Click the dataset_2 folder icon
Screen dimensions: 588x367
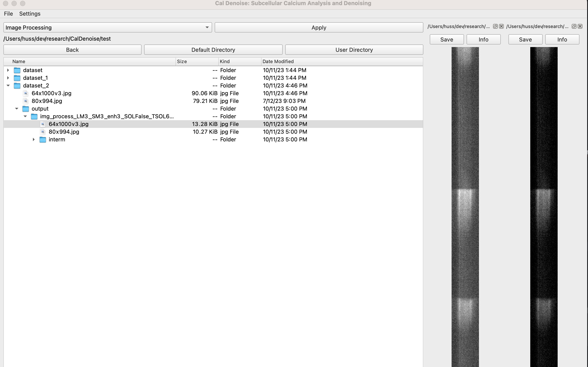click(x=17, y=85)
